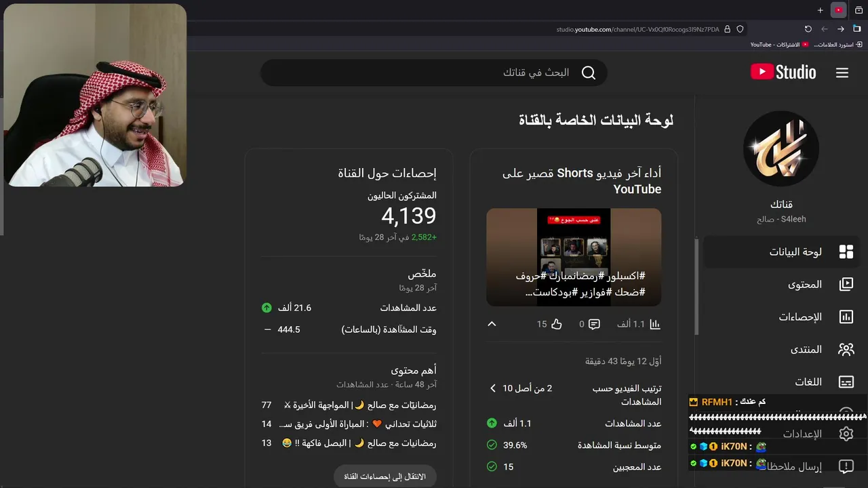Viewport: 868px width, 488px height.
Task: Click the shield tracking-protection icon
Action: 740,29
